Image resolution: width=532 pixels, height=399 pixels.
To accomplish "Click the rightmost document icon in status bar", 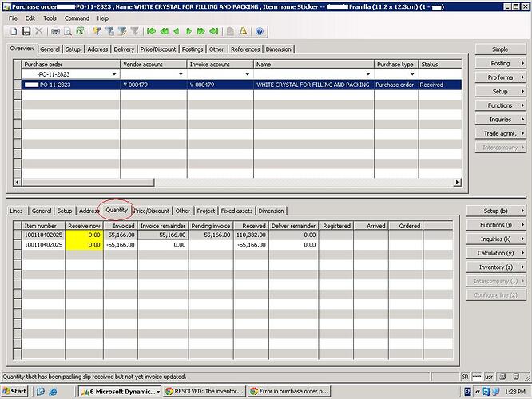I will pyautogui.click(x=516, y=377).
